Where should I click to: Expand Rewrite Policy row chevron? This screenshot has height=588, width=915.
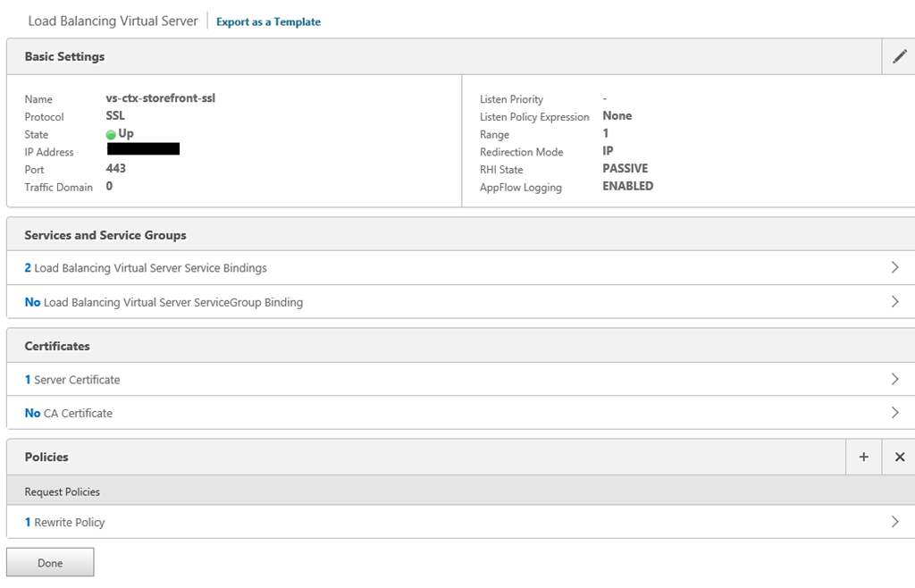[x=894, y=522]
